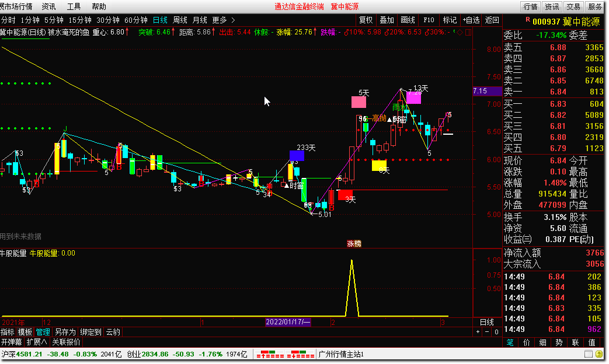Image resolution: width=609 pixels, height=364 pixels.
Task: Zoom out chart with minus button
Action: coord(487,332)
